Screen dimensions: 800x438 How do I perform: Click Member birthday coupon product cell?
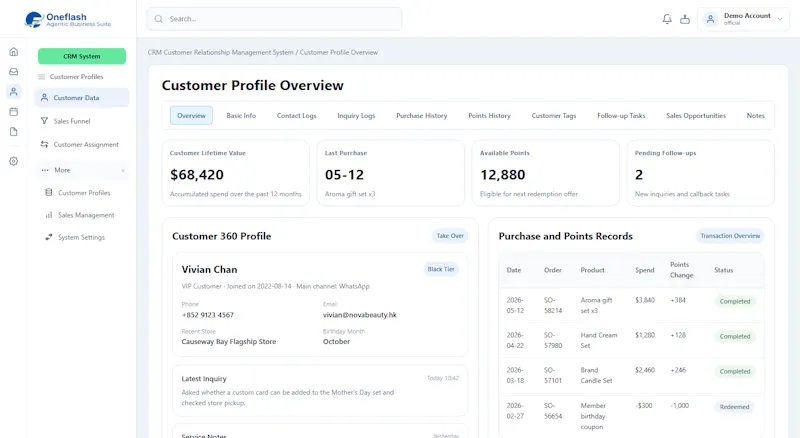pos(593,416)
